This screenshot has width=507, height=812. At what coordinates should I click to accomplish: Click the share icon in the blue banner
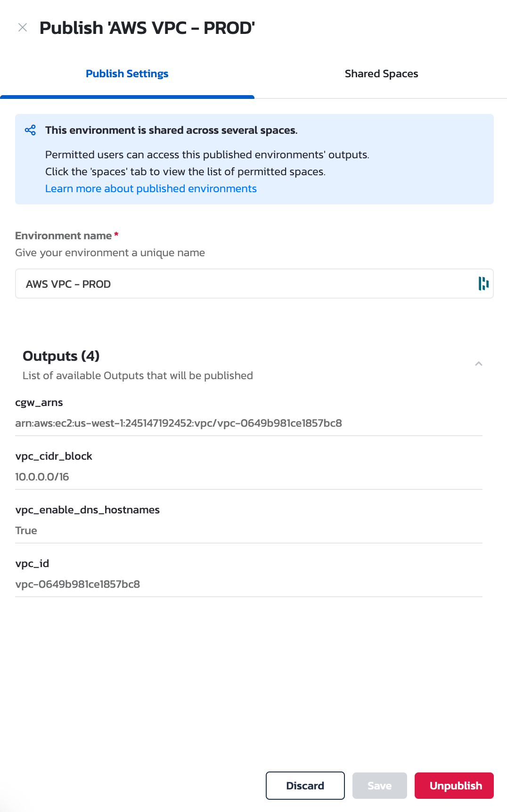(x=30, y=130)
